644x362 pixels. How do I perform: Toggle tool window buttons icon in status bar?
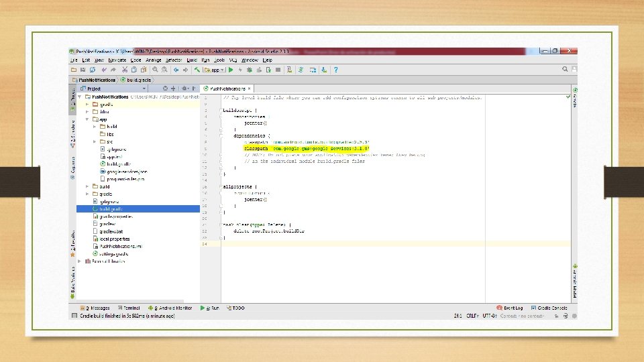coord(74,316)
